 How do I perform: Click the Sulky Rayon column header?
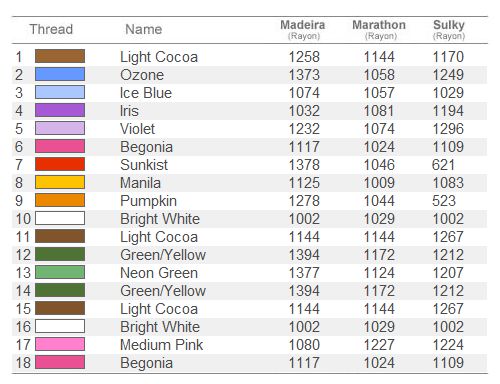[x=449, y=30]
